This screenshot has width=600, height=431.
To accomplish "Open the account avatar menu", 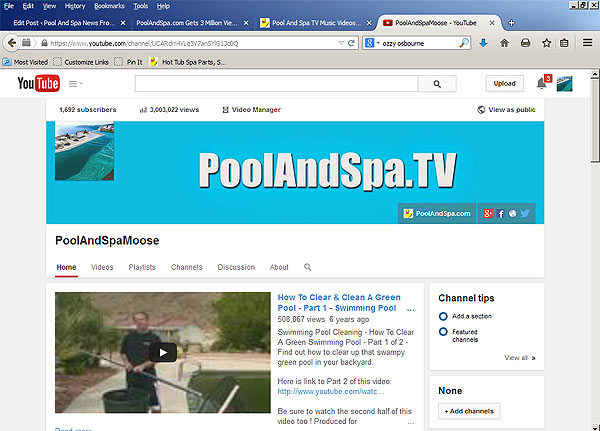I will [x=565, y=84].
